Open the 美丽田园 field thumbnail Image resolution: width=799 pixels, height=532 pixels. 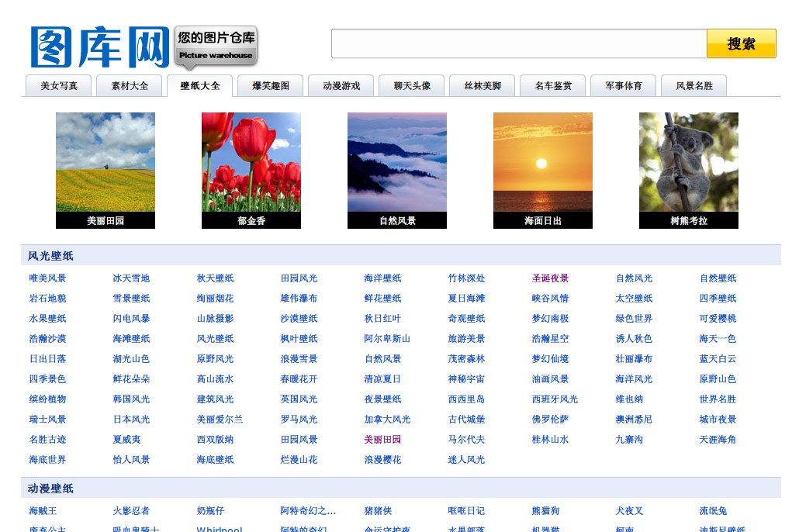[105, 170]
